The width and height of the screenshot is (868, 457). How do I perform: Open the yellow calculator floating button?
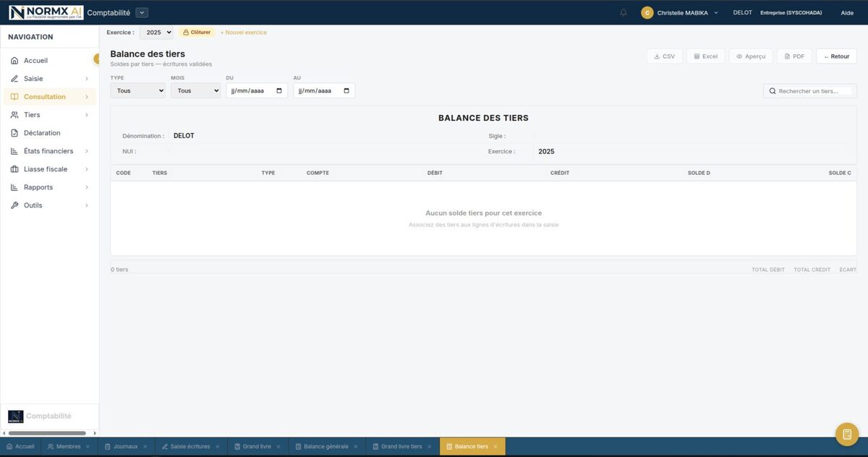(846, 434)
